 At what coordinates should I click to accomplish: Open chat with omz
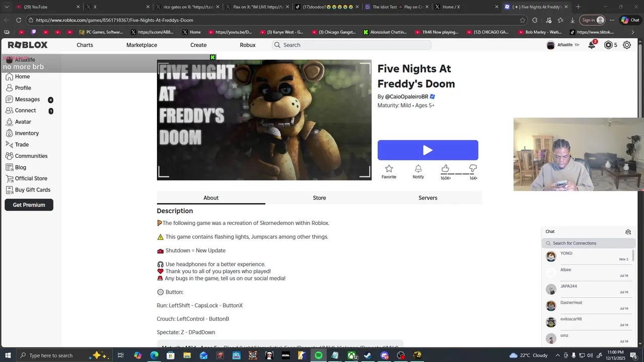588,338
